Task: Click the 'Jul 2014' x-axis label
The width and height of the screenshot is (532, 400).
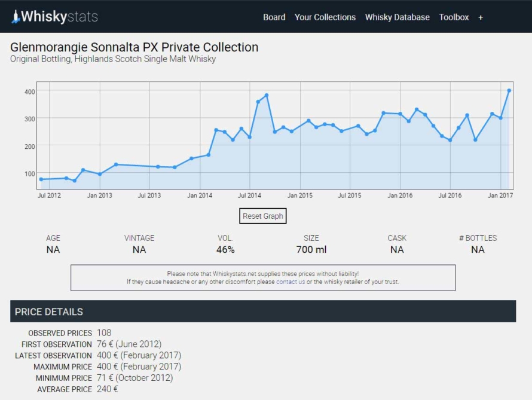Action: tap(249, 196)
